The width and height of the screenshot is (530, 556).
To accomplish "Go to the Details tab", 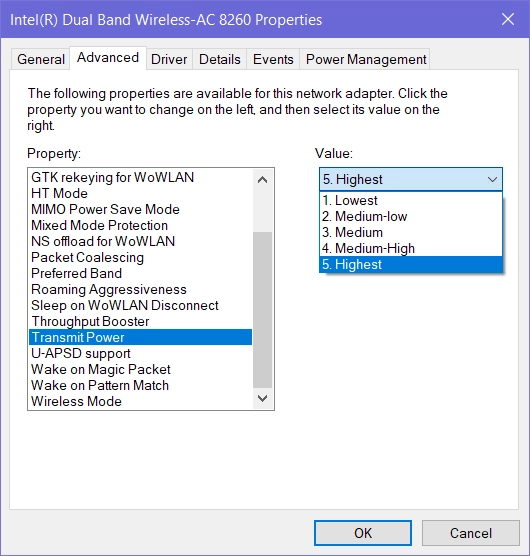I will [219, 59].
